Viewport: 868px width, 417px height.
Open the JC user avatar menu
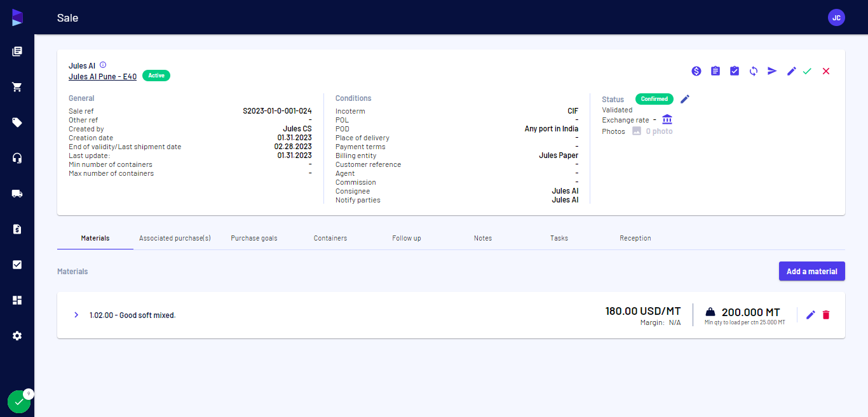tap(836, 18)
